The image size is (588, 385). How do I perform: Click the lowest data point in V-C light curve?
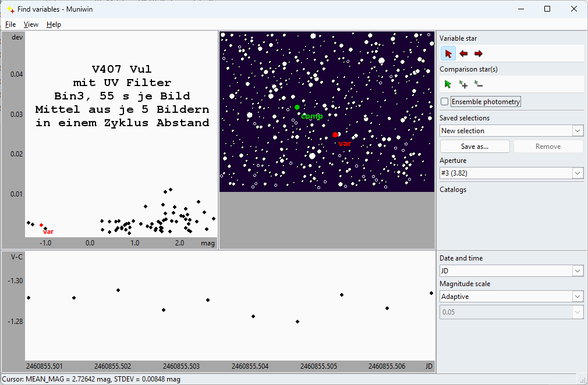tap(297, 322)
